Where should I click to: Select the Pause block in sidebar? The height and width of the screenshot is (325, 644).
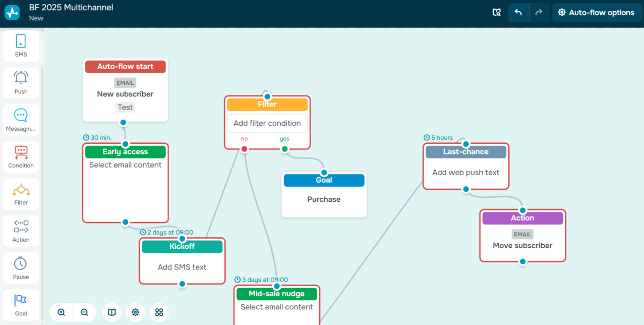[x=21, y=268]
